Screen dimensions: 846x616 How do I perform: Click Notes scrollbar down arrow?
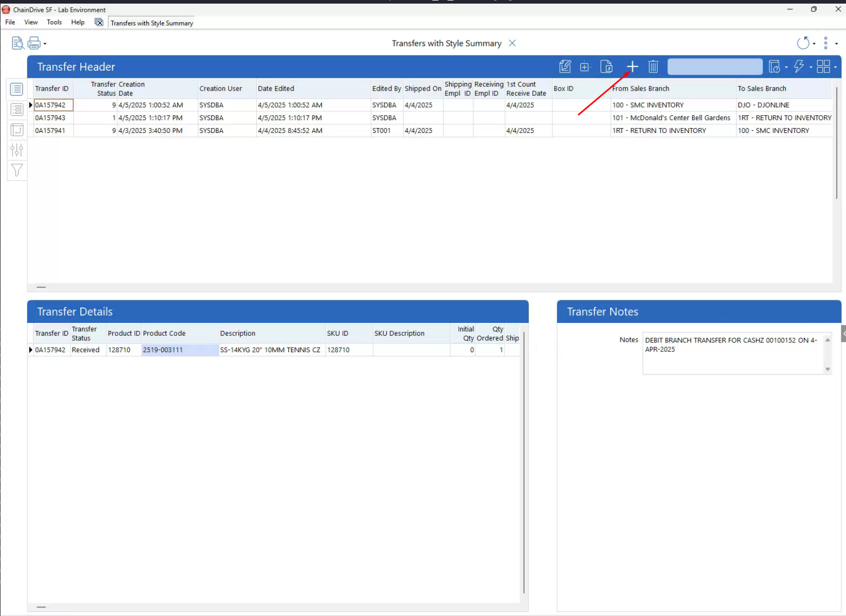[828, 369]
